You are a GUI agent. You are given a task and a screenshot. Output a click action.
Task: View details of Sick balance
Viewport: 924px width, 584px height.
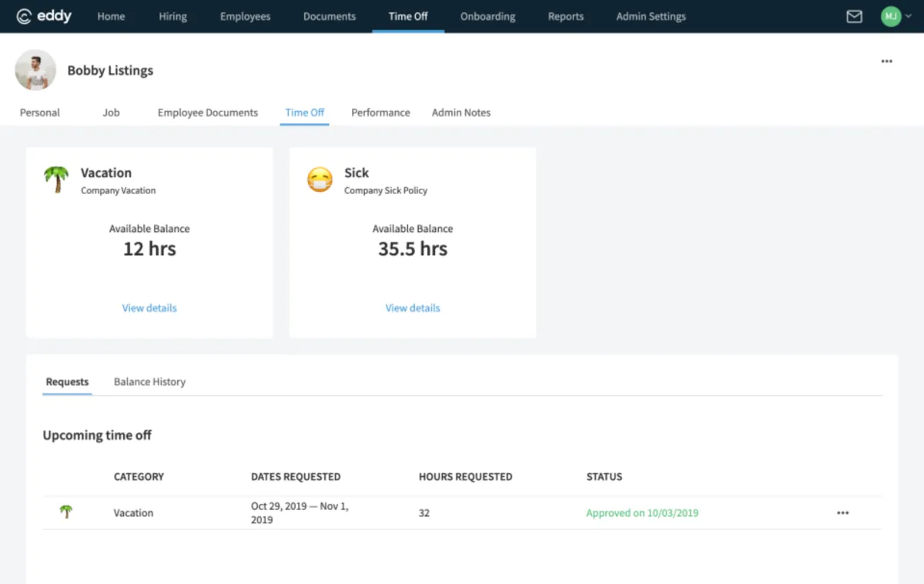413,308
